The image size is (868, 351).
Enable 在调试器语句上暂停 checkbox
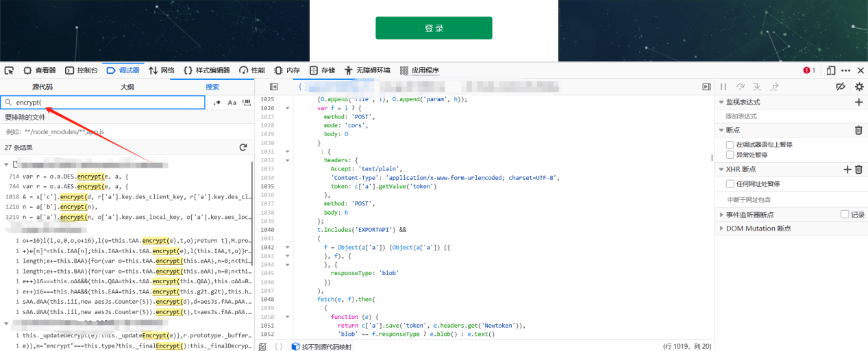(x=730, y=145)
